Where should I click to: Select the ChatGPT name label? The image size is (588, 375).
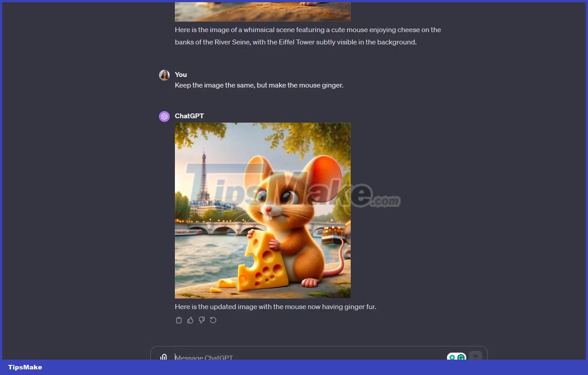click(x=189, y=116)
